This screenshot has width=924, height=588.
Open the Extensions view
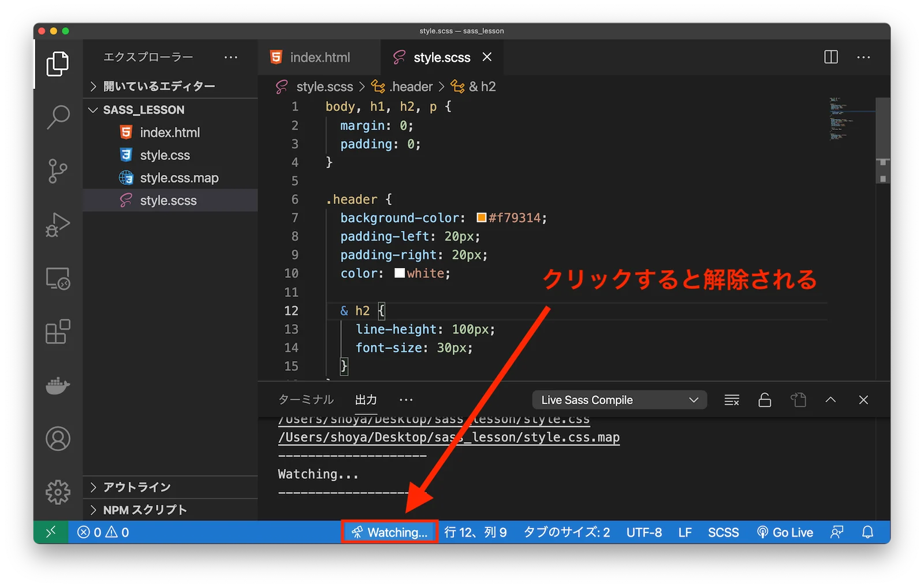tap(58, 332)
